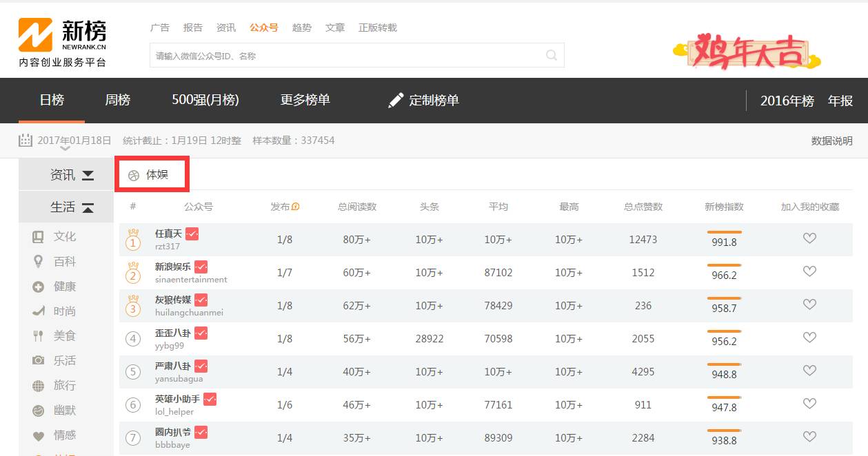Open the 2016年榜 link
This screenshot has height=456, width=868.
click(x=787, y=101)
